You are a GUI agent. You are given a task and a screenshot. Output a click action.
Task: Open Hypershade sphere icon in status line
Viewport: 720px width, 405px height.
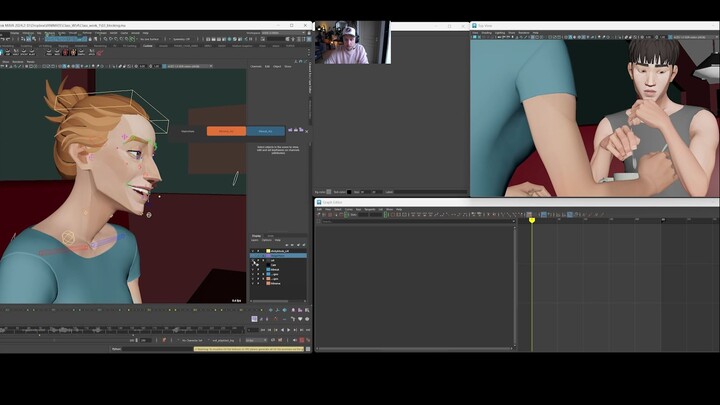(x=229, y=39)
